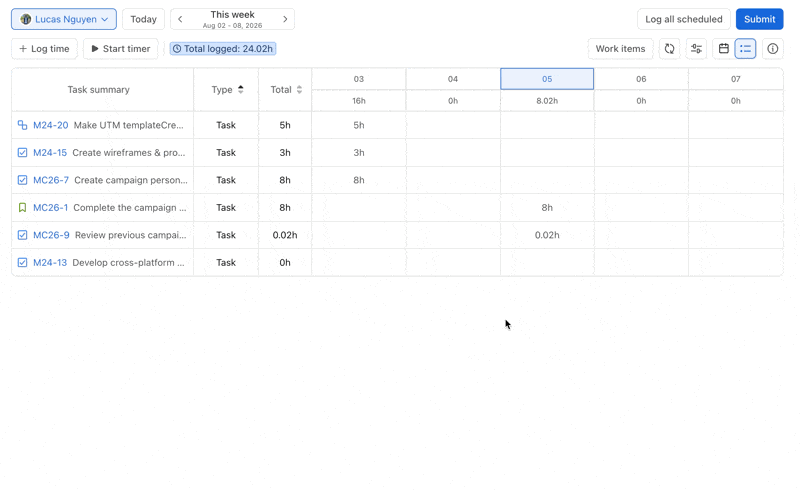The height and width of the screenshot is (490, 800).
Task: Click the 'Review previous campai...' summary text
Action: (x=131, y=235)
